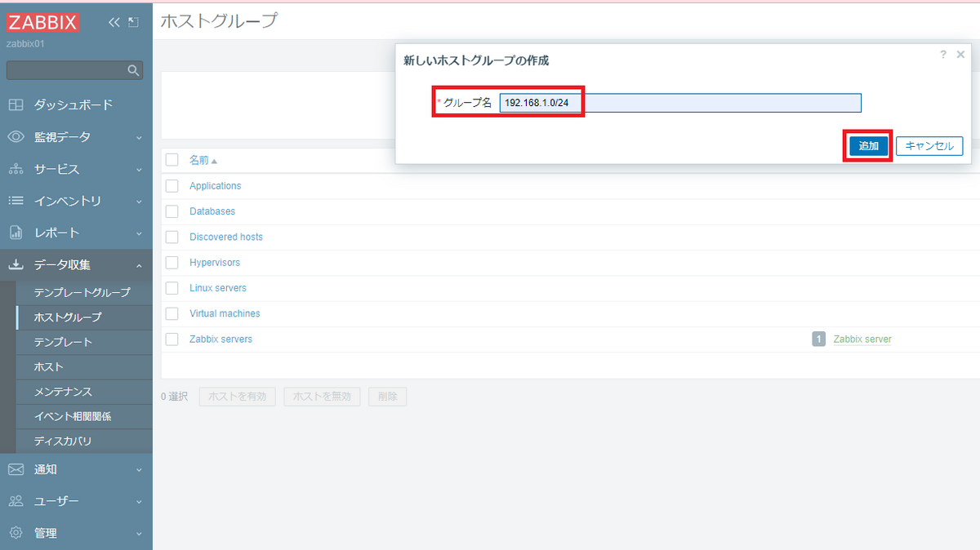Click the help question mark in dialog
The height and width of the screenshot is (550, 980).
(942, 55)
